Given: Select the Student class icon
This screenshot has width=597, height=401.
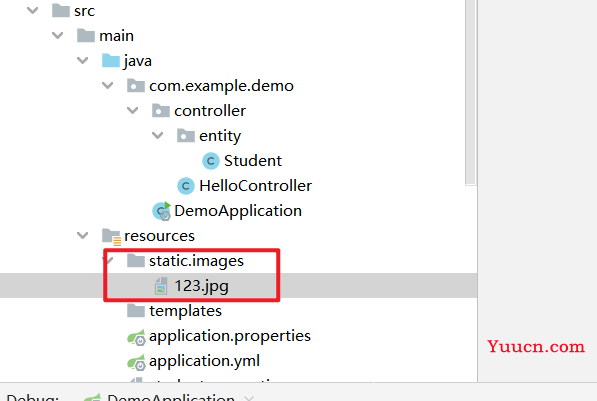Looking at the screenshot, I should (211, 161).
